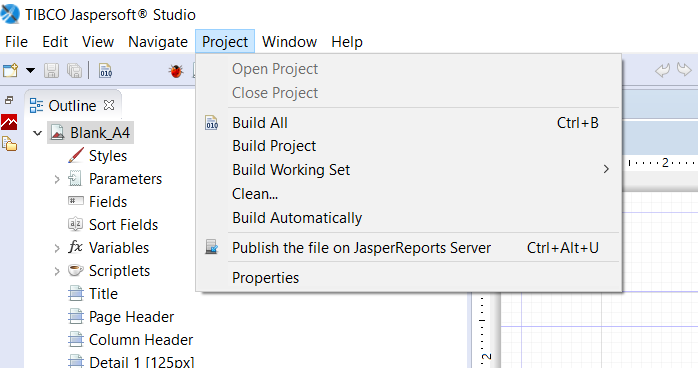Switch to the Outline tab
The height and width of the screenshot is (368, 698).
pyautogui.click(x=72, y=105)
